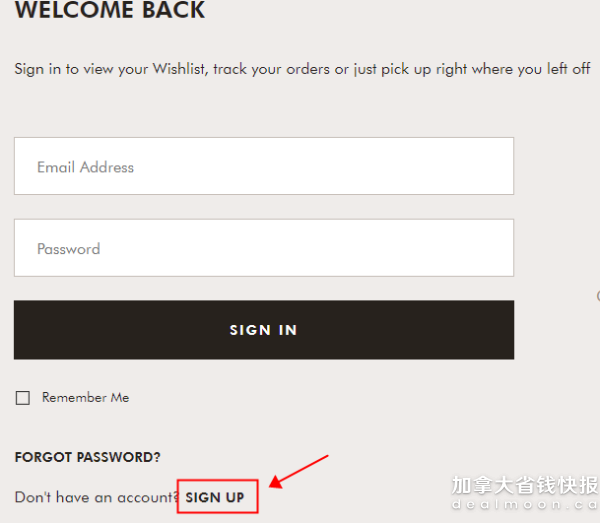This screenshot has height=523, width=600.
Task: Click the Remember Me label text
Action: click(86, 398)
